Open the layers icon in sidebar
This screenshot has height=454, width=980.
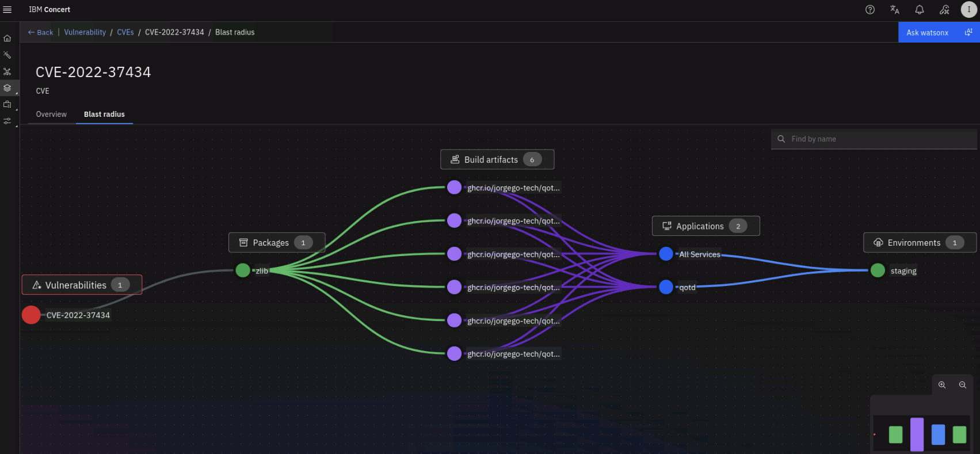pyautogui.click(x=7, y=88)
